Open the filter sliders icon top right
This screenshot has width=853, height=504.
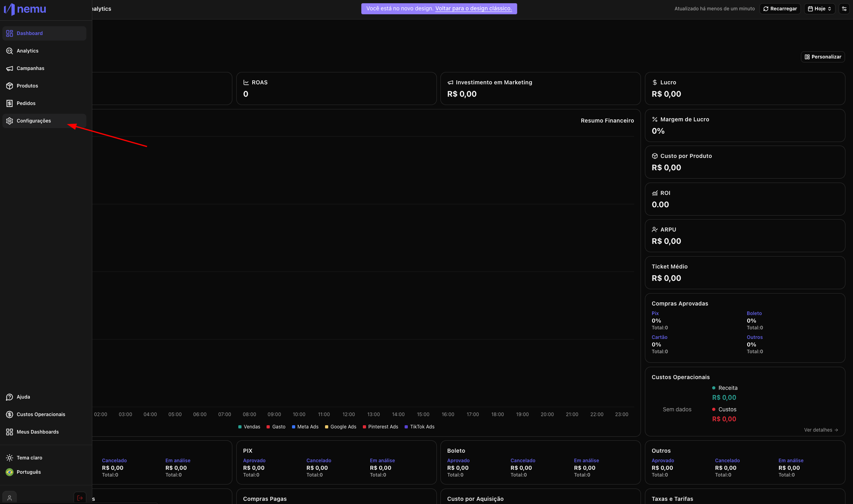coord(844,9)
